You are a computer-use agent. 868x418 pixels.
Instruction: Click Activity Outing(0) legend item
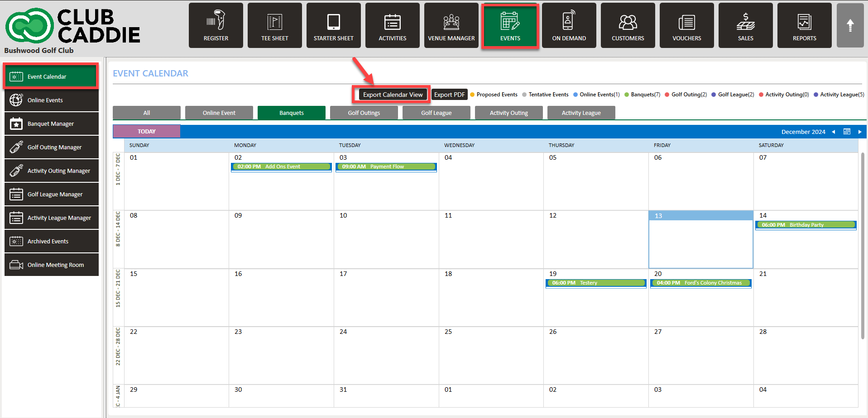(x=784, y=95)
